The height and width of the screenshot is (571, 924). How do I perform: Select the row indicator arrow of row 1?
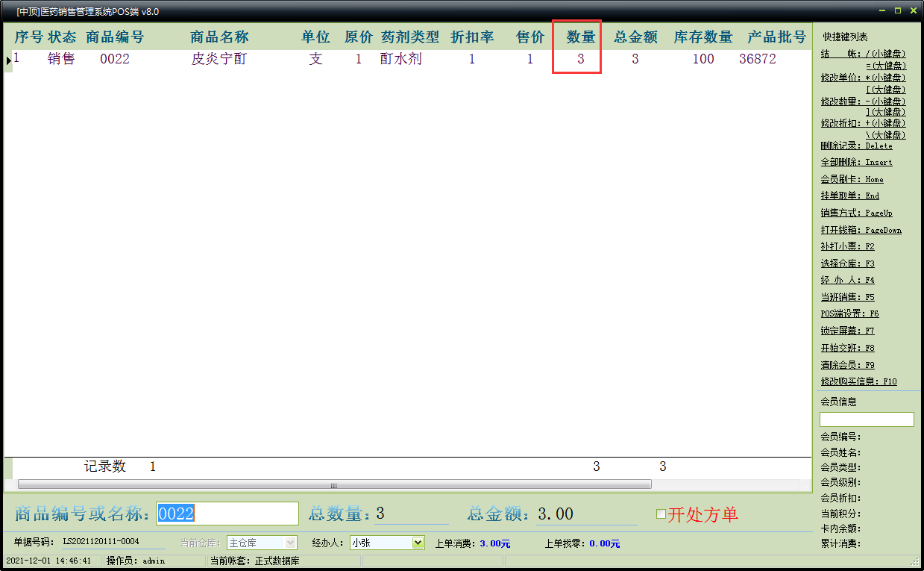(8, 60)
